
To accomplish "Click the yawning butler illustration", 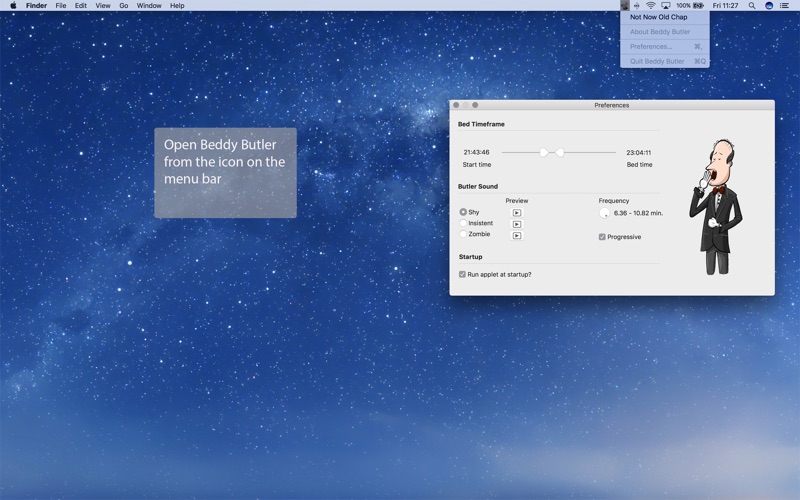I will pyautogui.click(x=716, y=207).
